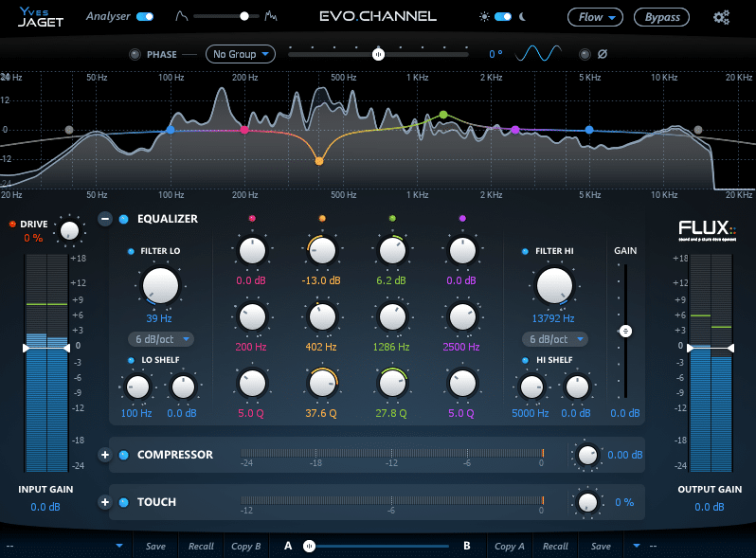The image size is (756, 558).
Task: Open Filter Lo 6 dB/oct slope dropdown
Action: pos(160,339)
